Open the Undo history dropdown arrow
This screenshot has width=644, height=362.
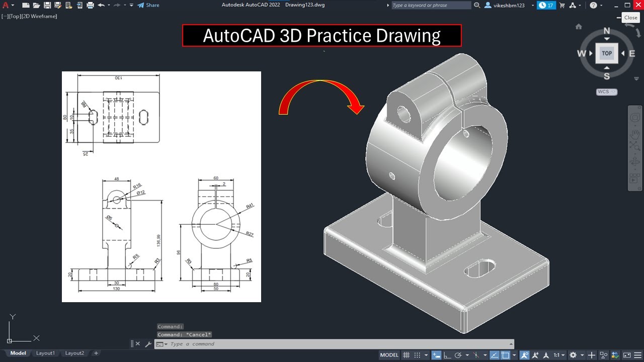[109, 5]
